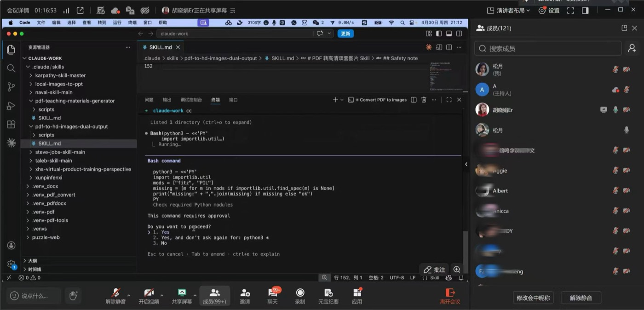This screenshot has width=644, height=310.
Task: Click the zoom magnifier next to 批注
Action: (457, 270)
